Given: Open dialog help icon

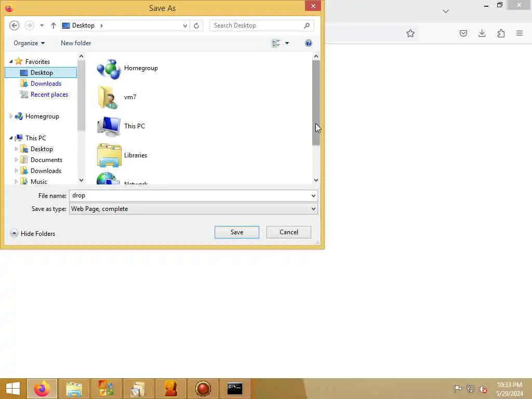Looking at the screenshot, I should 309,43.
